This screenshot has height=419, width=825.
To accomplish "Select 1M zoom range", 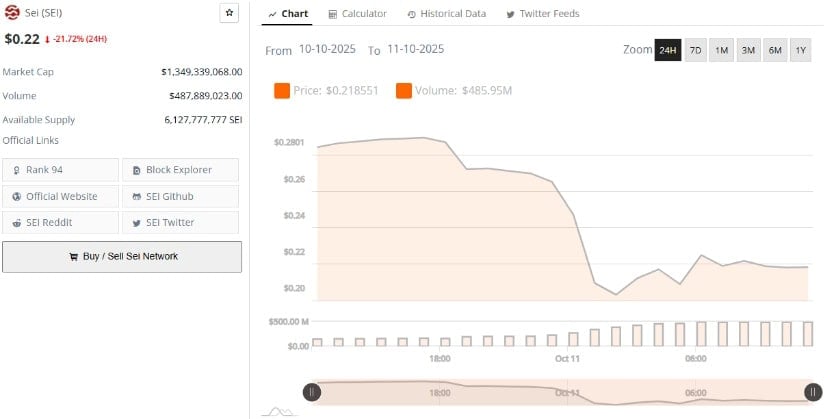I will [721, 50].
